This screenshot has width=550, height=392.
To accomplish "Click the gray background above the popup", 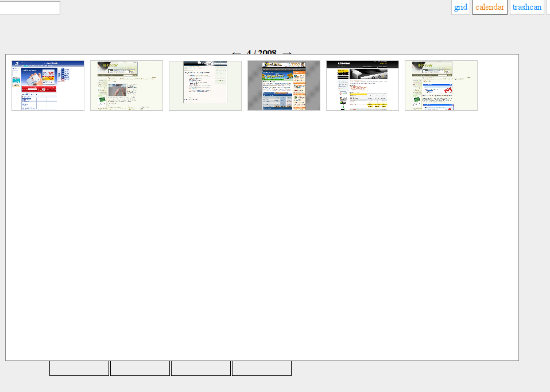I will [144, 34].
